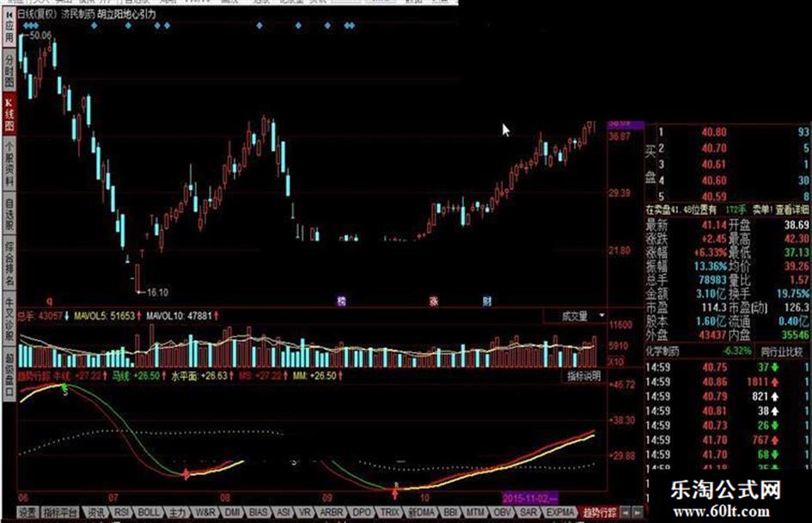Click the 设置 settings button
Screen dimensions: 812x523
pyautogui.click(x=28, y=513)
